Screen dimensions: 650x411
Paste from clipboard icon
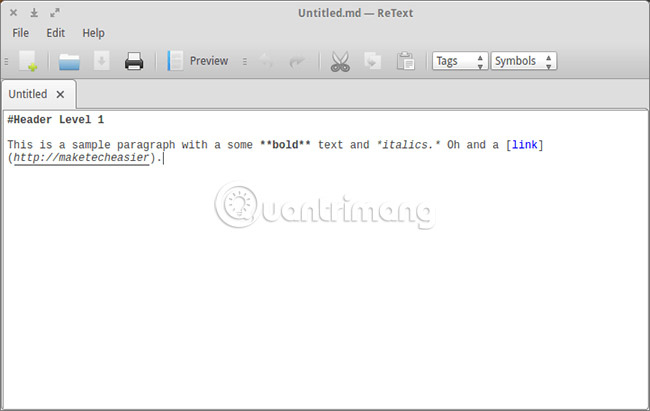coord(405,61)
